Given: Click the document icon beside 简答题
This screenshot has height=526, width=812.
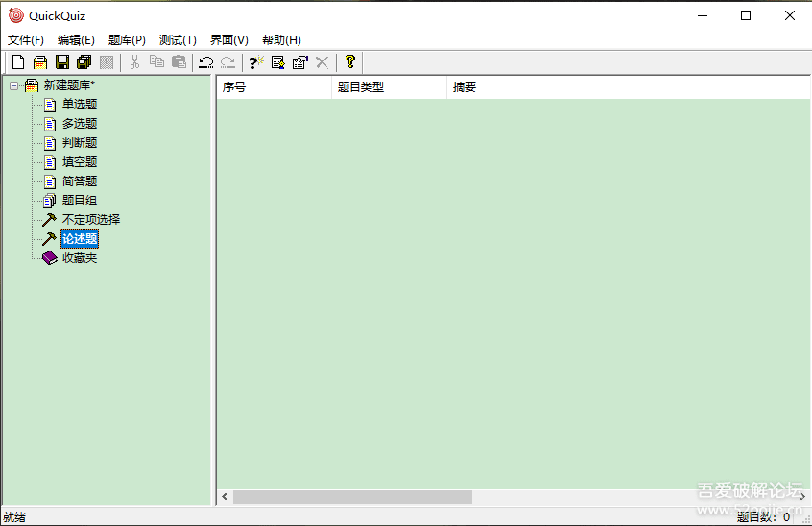Looking at the screenshot, I should point(50,181).
